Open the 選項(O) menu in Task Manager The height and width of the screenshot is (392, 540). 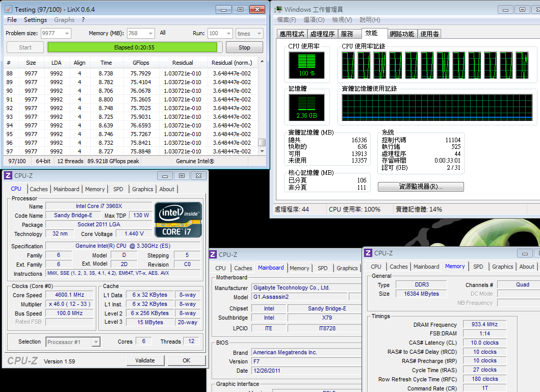314,19
